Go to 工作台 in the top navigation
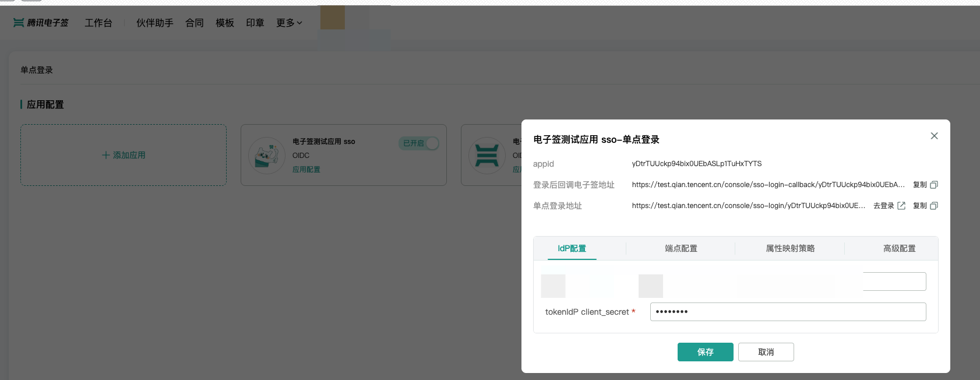980x380 pixels. [98, 23]
